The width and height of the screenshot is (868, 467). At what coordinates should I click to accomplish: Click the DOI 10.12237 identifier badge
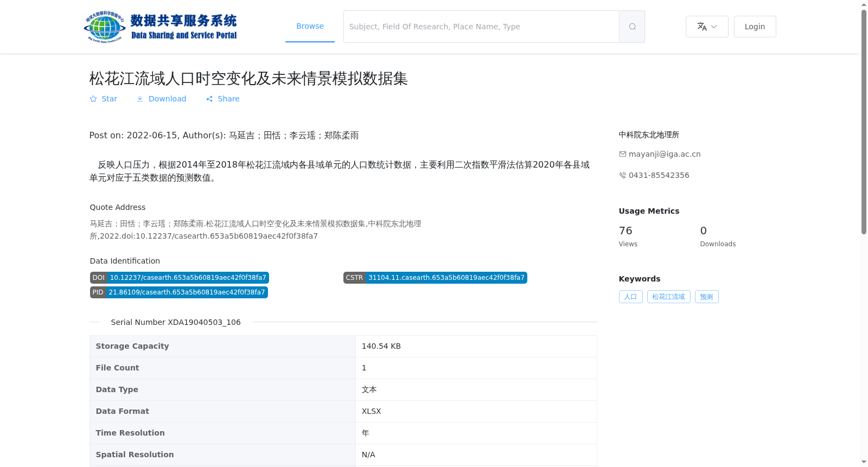(x=180, y=278)
